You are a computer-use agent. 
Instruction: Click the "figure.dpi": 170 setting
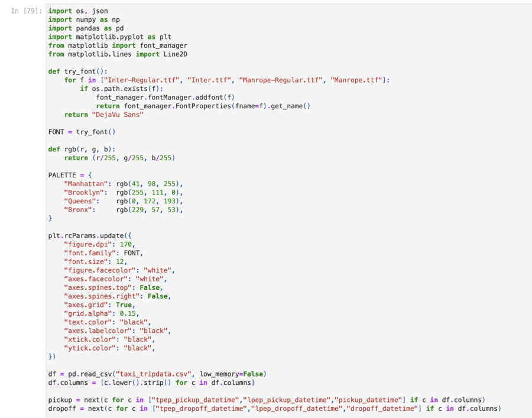99,245
